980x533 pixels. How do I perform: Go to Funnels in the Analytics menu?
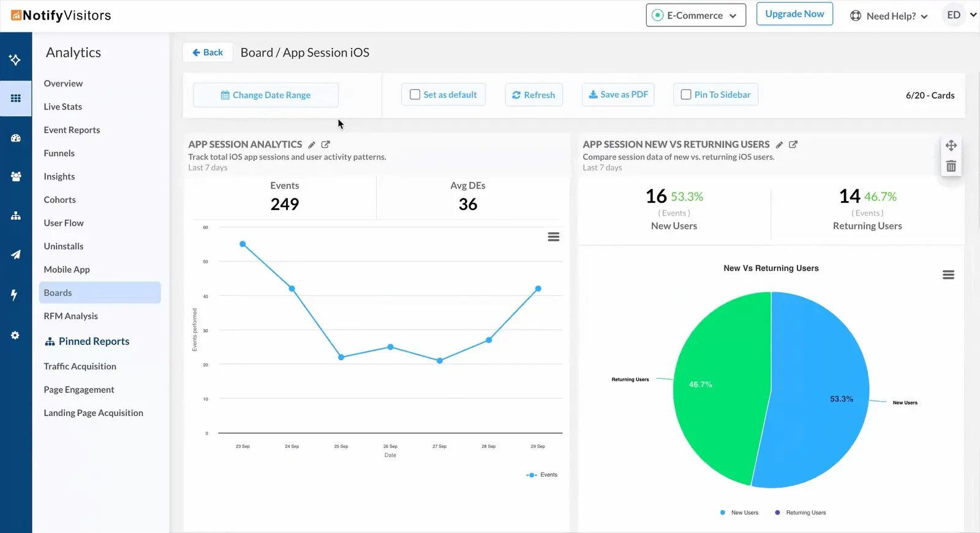(x=59, y=153)
